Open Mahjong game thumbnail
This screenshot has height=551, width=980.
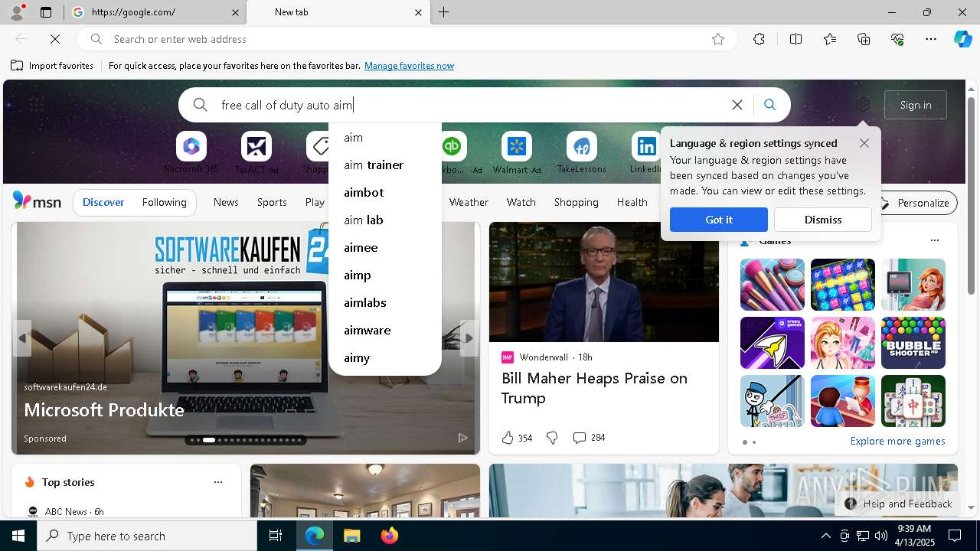pyautogui.click(x=913, y=401)
